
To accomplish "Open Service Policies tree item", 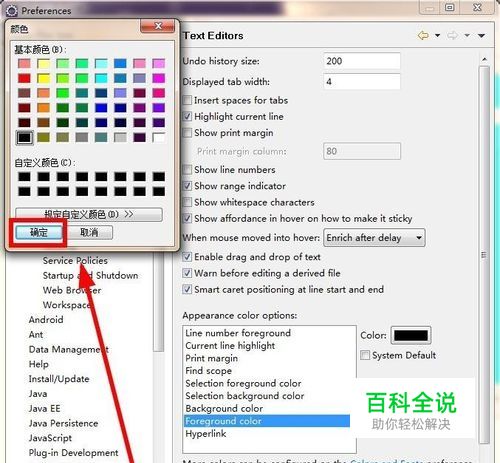I will point(75,261).
